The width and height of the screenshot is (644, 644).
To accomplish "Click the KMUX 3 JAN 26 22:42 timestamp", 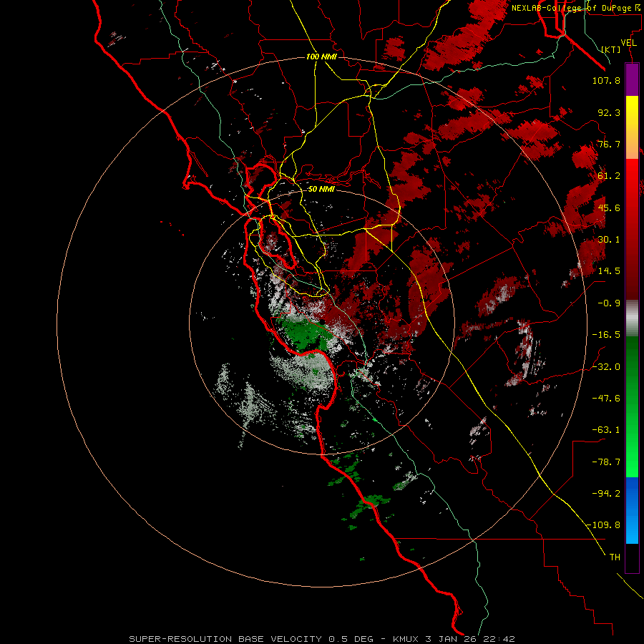I will click(454, 639).
